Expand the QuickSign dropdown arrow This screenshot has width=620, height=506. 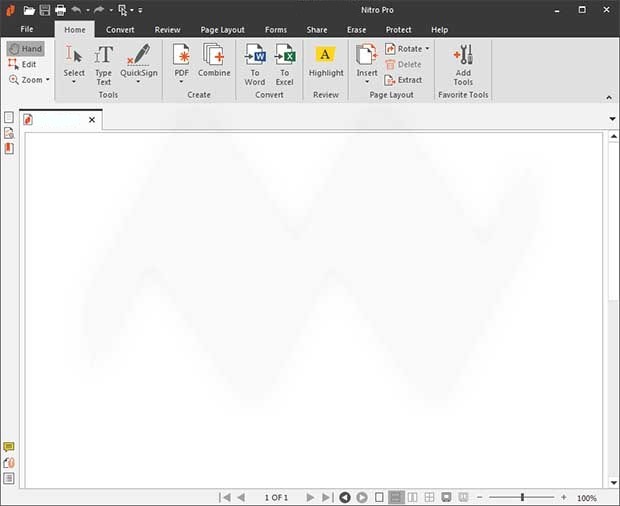138,82
